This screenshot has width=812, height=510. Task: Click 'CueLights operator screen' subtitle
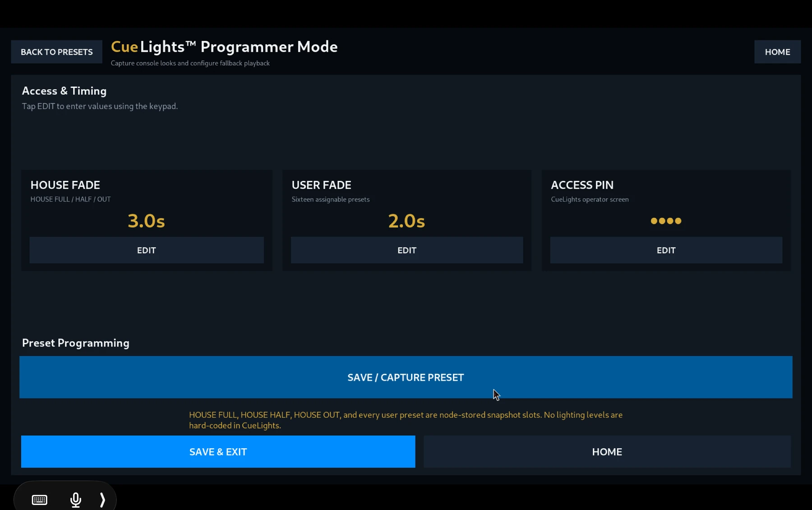tap(590, 199)
